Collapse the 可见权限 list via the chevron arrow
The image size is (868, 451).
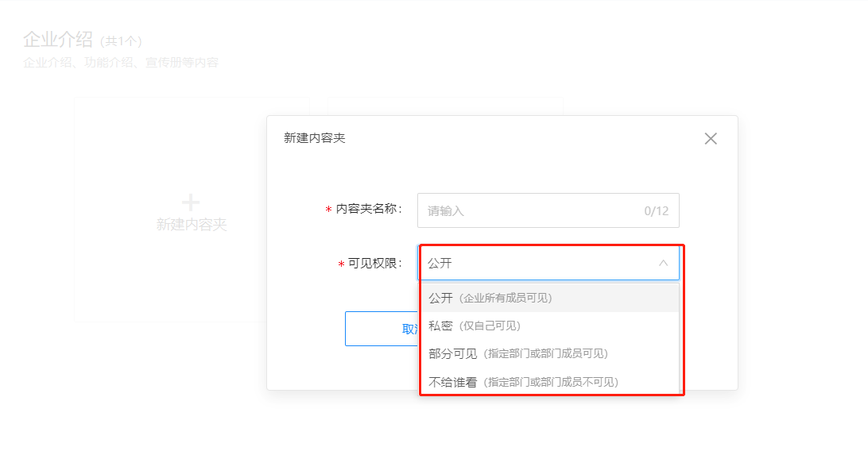pos(663,263)
